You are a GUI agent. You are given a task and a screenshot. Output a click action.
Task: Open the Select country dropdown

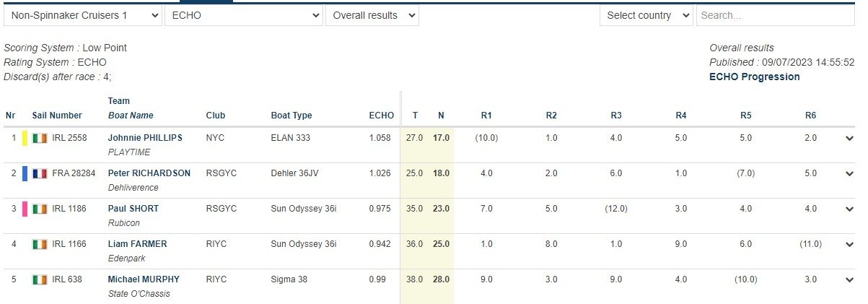(646, 15)
